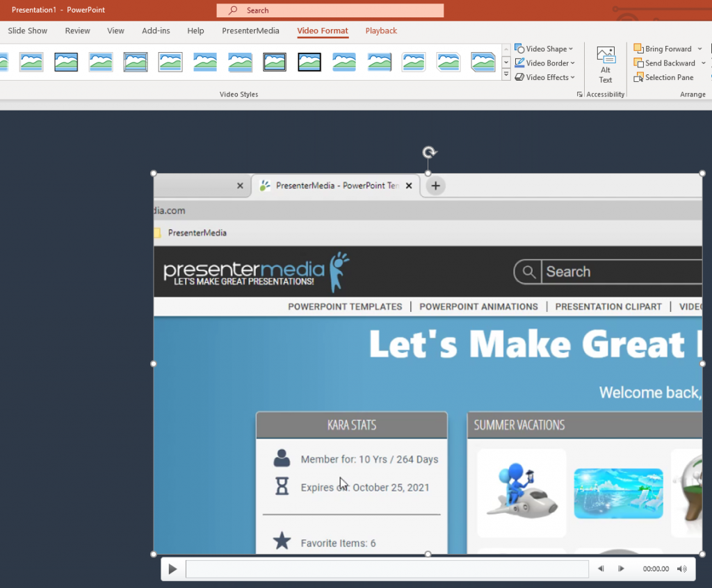Go to the Add-ins tab
Screen dimensions: 712x588
156,31
